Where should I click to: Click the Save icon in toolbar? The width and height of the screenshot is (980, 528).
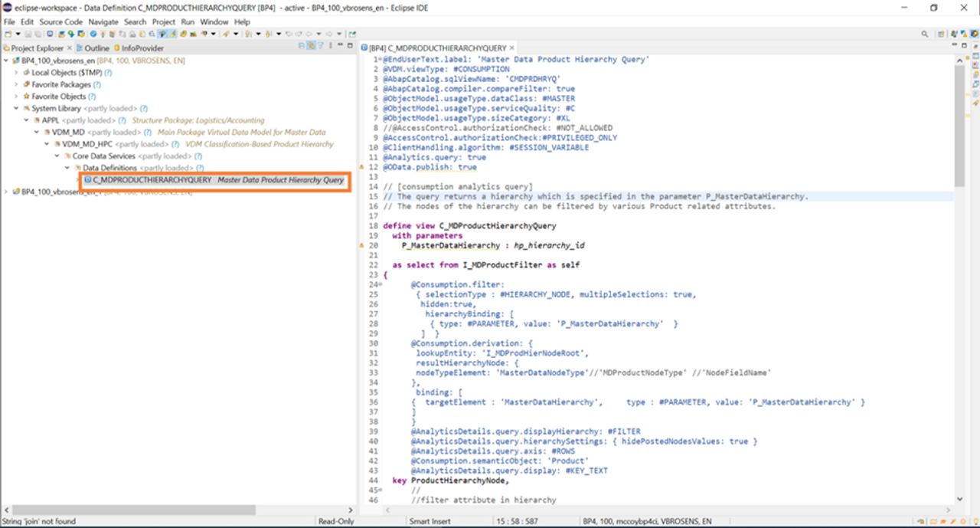pos(28,34)
